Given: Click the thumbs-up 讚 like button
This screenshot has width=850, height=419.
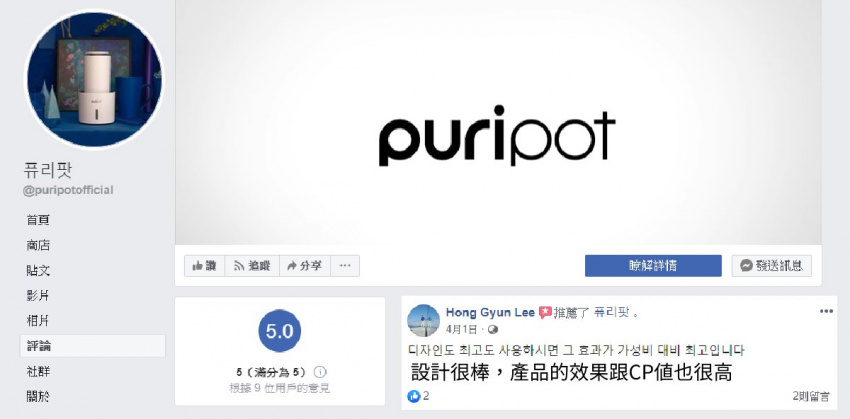Looking at the screenshot, I should pyautogui.click(x=204, y=266).
